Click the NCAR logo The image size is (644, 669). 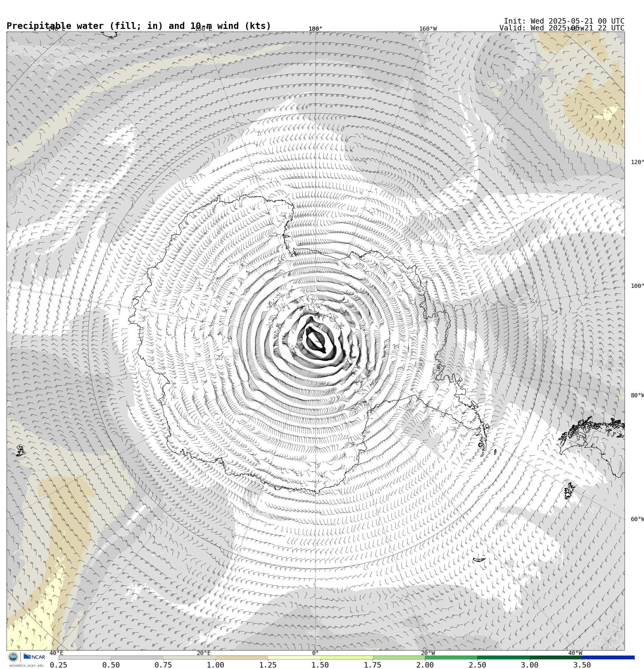coord(34,657)
